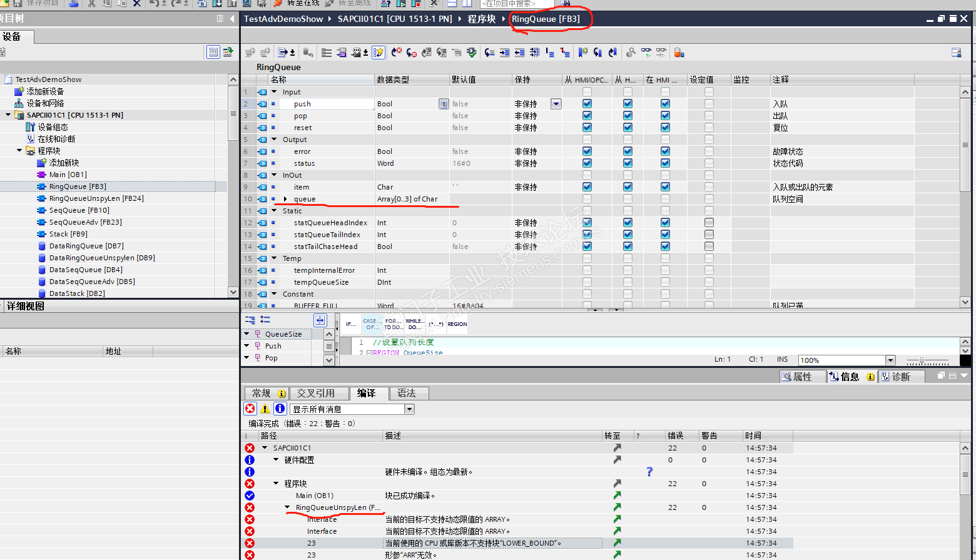Toggle setpoint checkbox for statQueueTailIndex
Viewport: 976px width, 560px height.
pyautogui.click(x=709, y=235)
